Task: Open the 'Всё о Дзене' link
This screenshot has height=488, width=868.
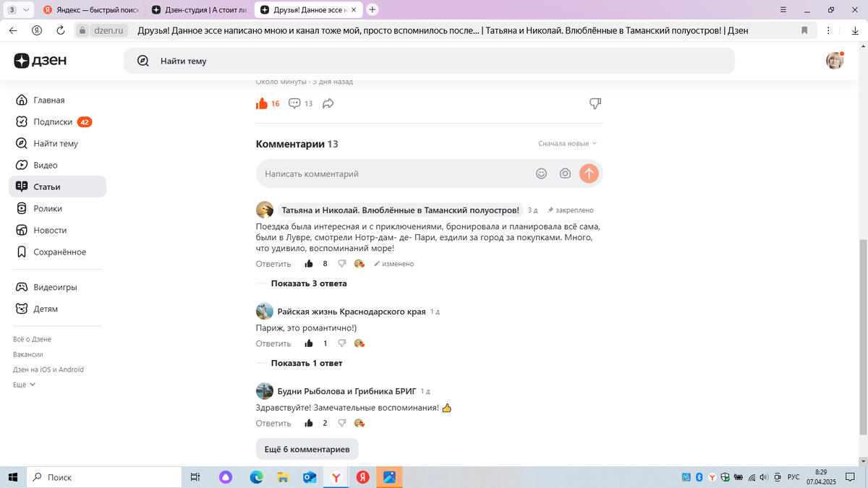Action: tap(32, 339)
